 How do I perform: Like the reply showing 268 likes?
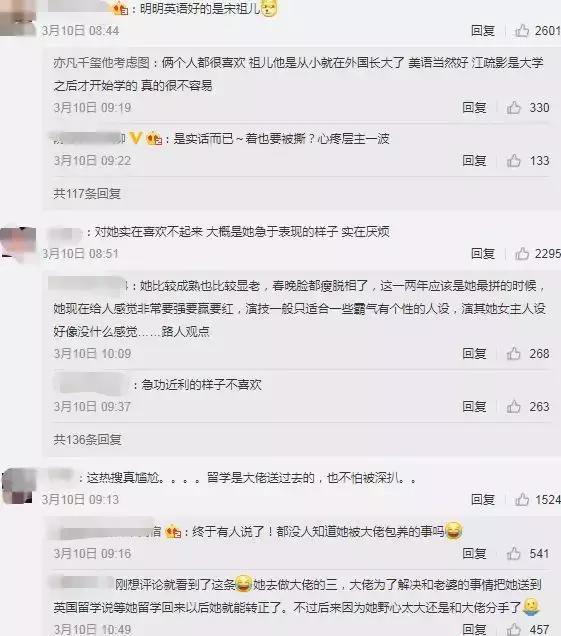point(514,353)
